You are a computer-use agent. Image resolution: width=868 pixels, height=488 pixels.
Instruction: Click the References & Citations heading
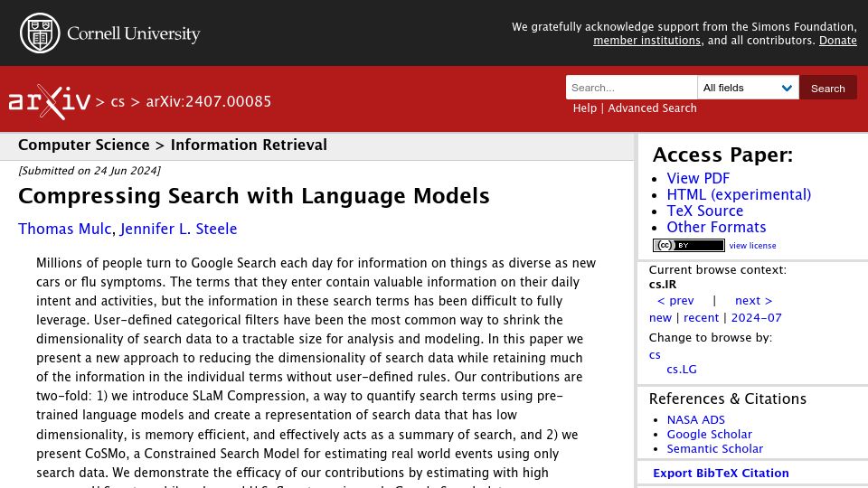pos(727,399)
